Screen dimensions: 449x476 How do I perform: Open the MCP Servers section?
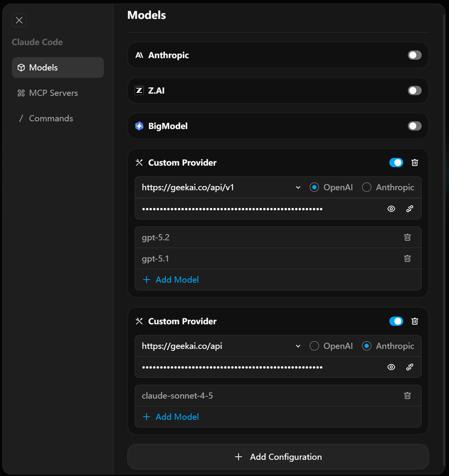(53, 93)
